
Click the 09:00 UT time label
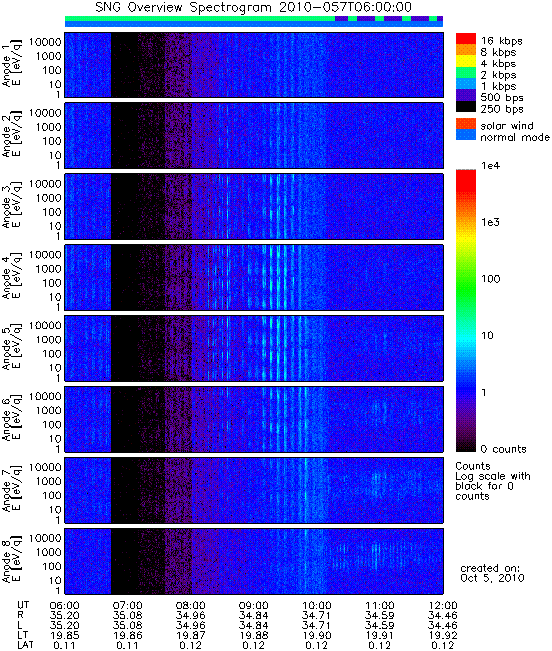(254, 605)
